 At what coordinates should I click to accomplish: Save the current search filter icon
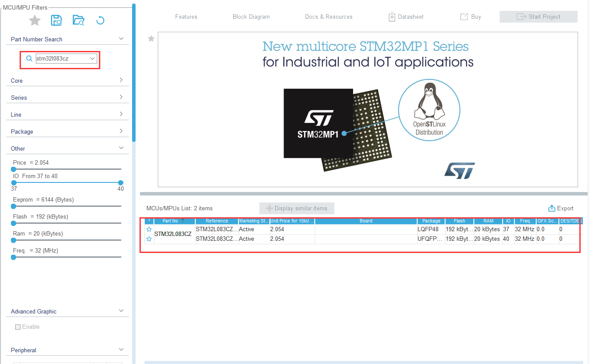(x=57, y=20)
